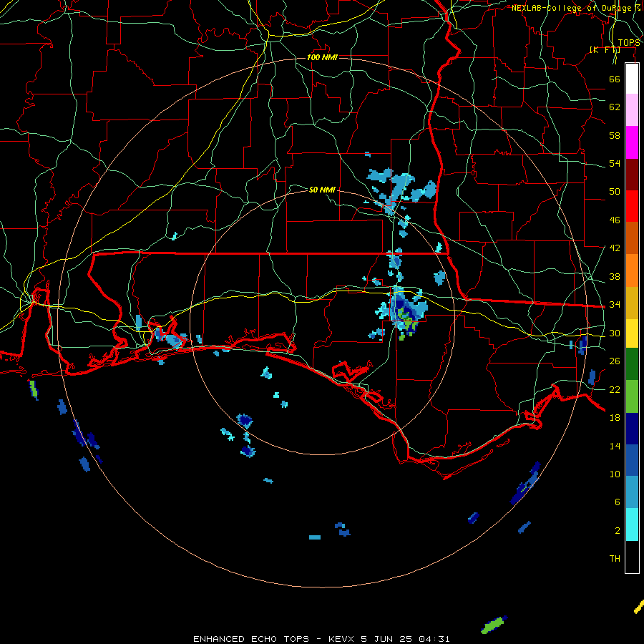Screen dimensions: 644x644
Task: Click the legend value 66
Action: pos(615,79)
